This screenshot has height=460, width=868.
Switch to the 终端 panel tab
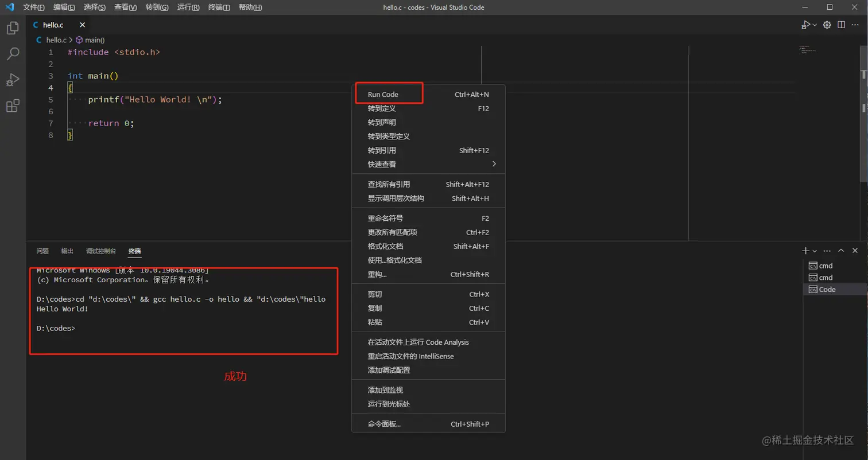click(x=135, y=251)
